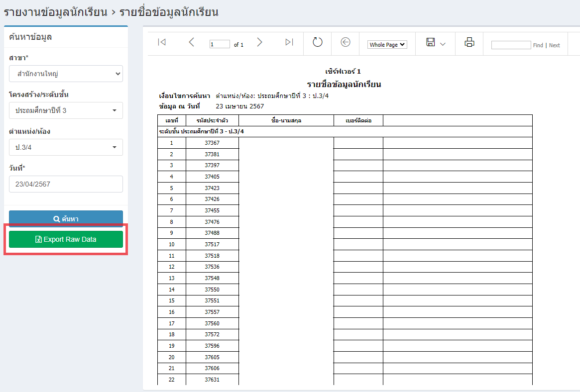The height and width of the screenshot is (392, 580).
Task: Click student ID 37631
Action: click(212, 380)
